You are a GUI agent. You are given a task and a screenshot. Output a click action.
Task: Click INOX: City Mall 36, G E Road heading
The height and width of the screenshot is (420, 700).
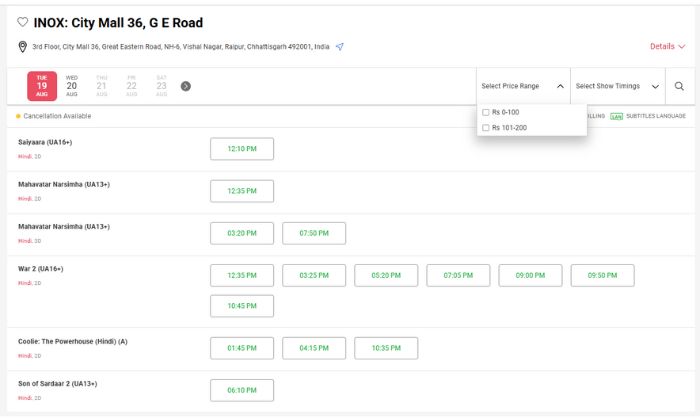(x=118, y=22)
